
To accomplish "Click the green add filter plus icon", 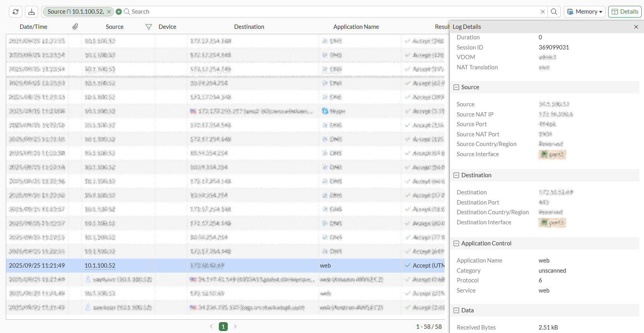I will pyautogui.click(x=119, y=12).
